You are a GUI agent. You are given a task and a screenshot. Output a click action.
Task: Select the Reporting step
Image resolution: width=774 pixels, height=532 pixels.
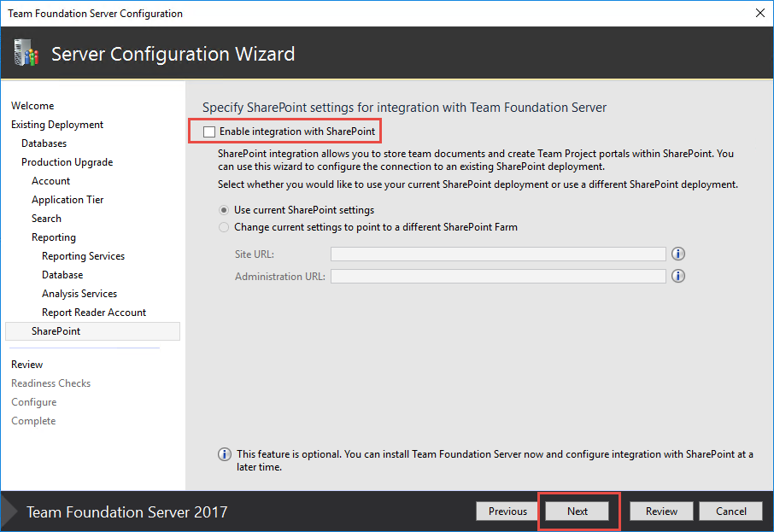54,237
